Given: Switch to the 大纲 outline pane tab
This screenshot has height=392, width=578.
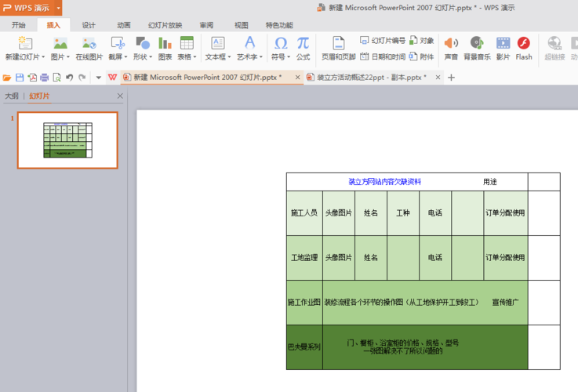Looking at the screenshot, I should [x=12, y=96].
